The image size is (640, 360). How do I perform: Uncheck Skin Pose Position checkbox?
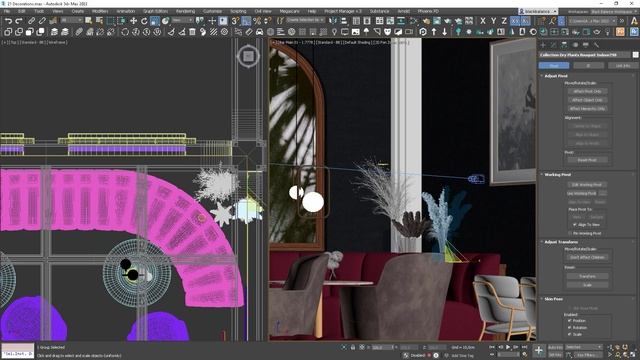[x=570, y=321]
